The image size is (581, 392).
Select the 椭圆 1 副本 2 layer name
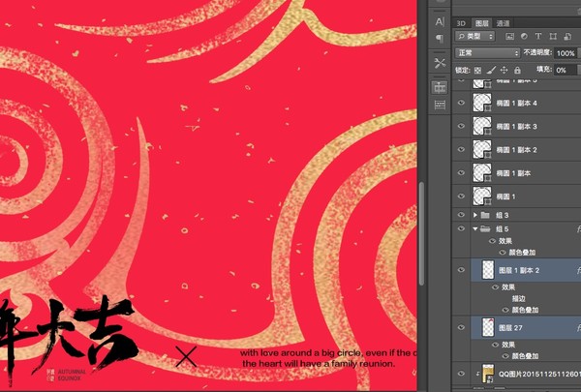[516, 150]
